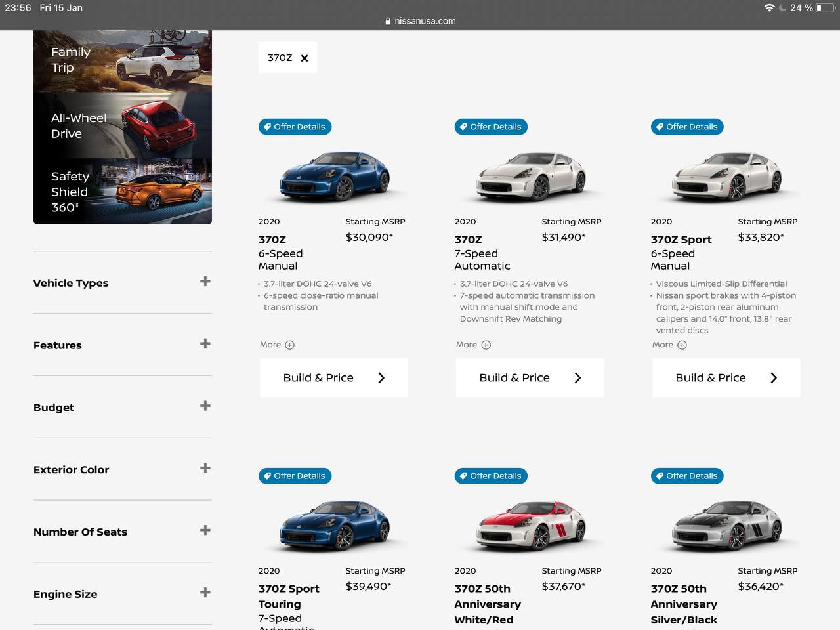Select the blue 370Z 6-Speed Manual image
This screenshot has height=630, width=840.
point(334,176)
